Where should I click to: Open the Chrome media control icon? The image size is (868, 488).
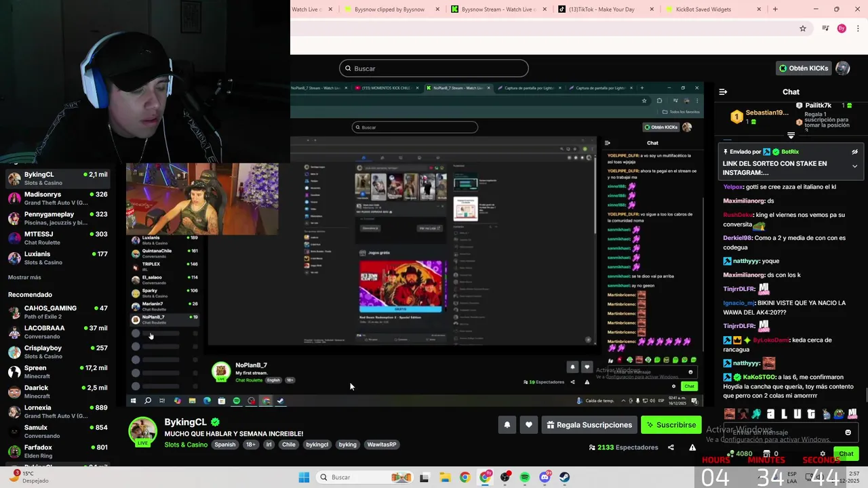click(825, 28)
